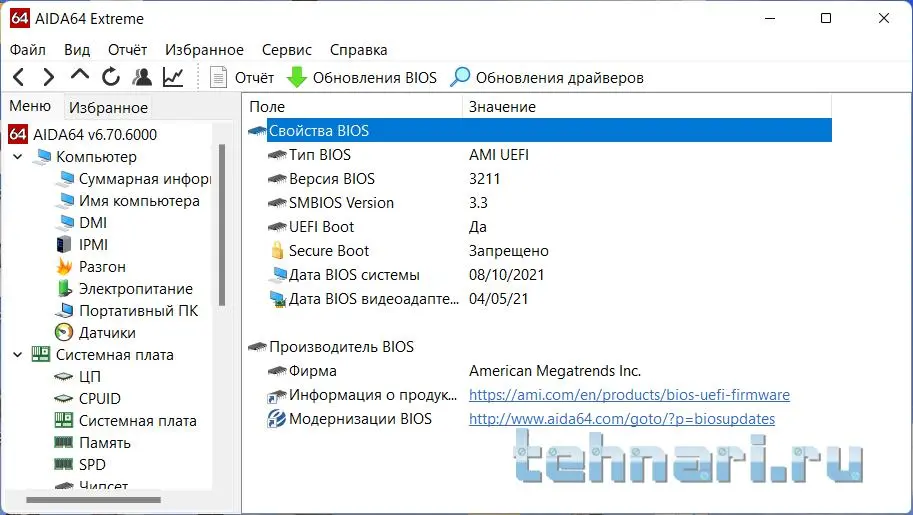
Task: Click the server icon next to IPMI
Action: pyautogui.click(x=63, y=245)
